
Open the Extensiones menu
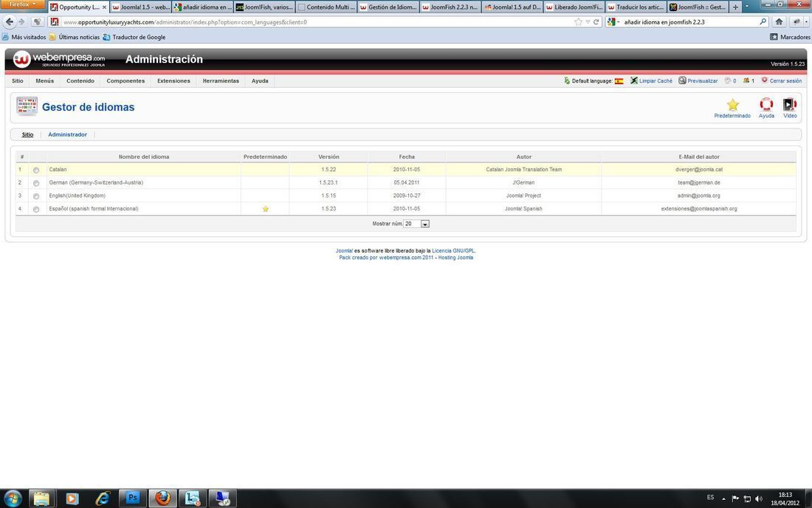coord(173,80)
